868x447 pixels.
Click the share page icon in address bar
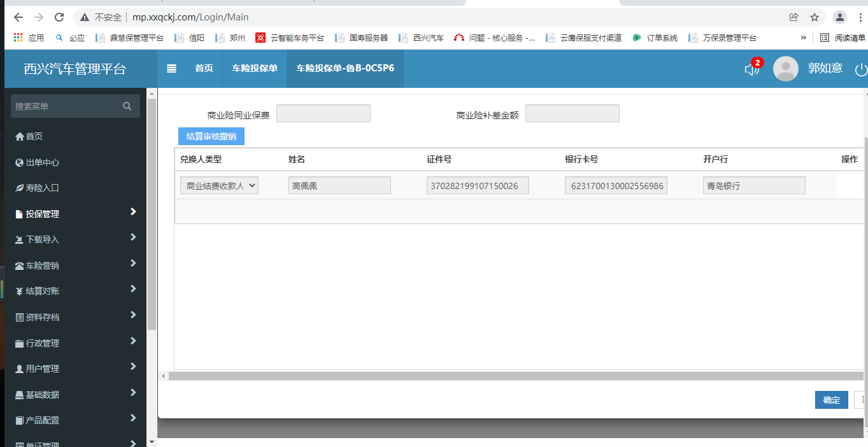pyautogui.click(x=793, y=17)
